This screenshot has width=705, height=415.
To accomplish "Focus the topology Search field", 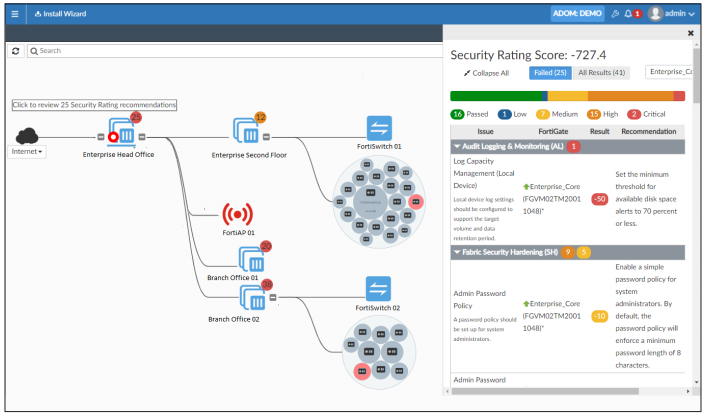I will click(x=235, y=51).
